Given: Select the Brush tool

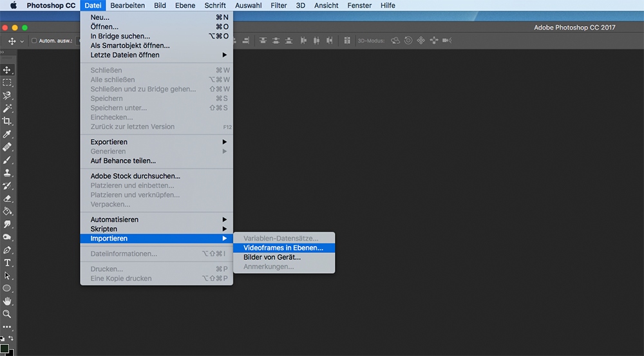Looking at the screenshot, I should point(7,160).
